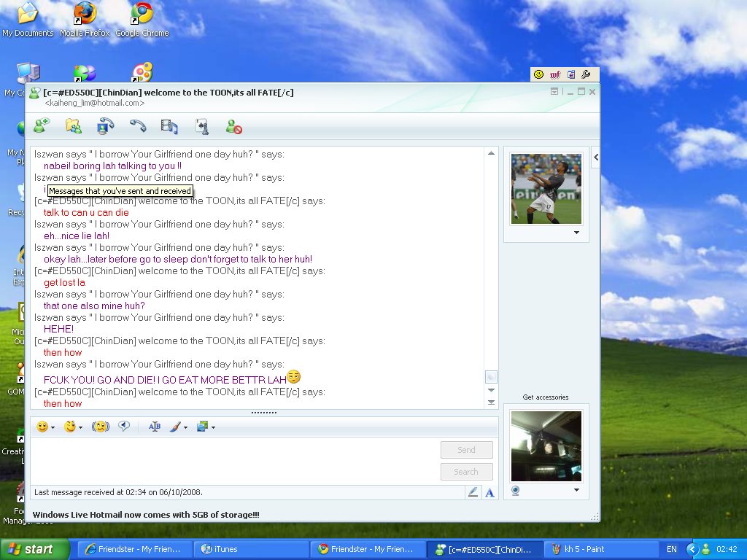The height and width of the screenshot is (560, 747).
Task: Open the background brush dropdown
Action: 178,427
